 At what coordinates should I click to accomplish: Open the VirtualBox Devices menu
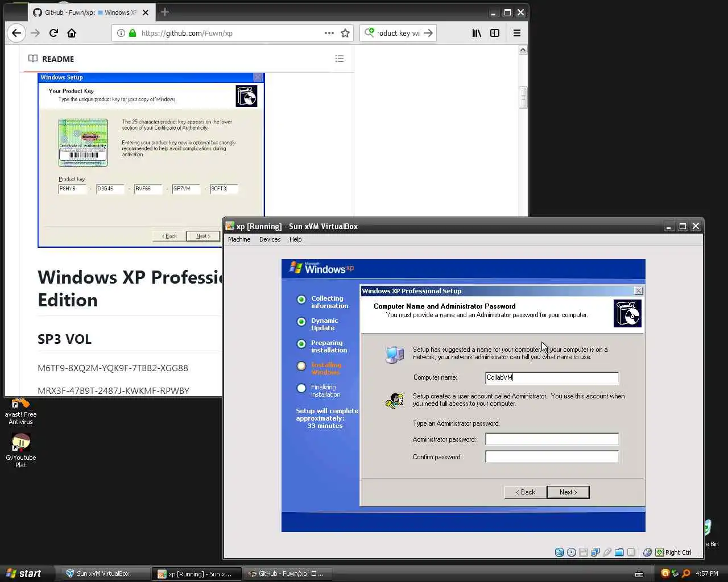[270, 239]
